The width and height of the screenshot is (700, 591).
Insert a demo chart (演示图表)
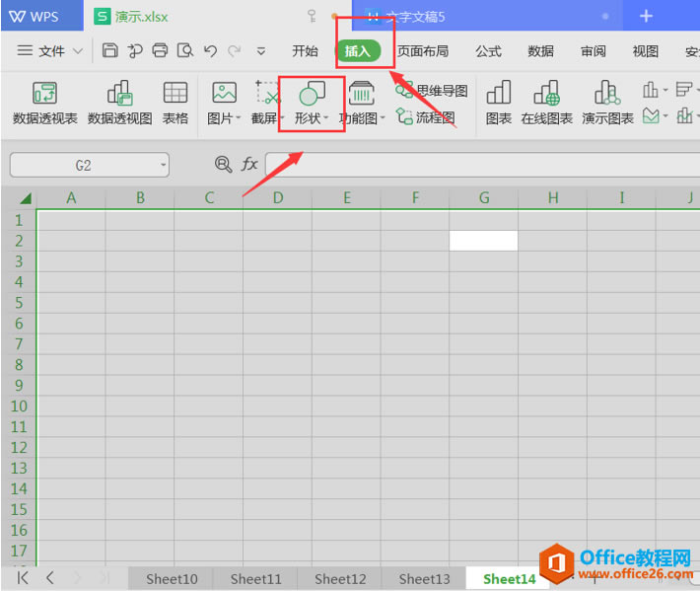pos(607,103)
